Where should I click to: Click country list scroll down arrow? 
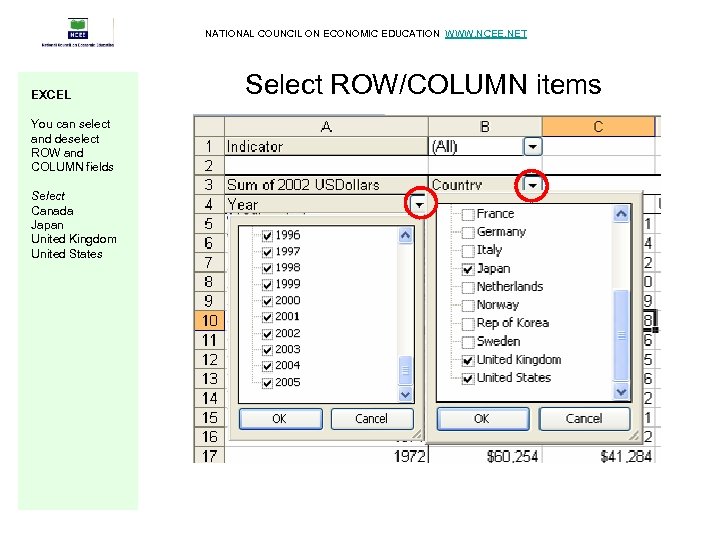pos(621,392)
